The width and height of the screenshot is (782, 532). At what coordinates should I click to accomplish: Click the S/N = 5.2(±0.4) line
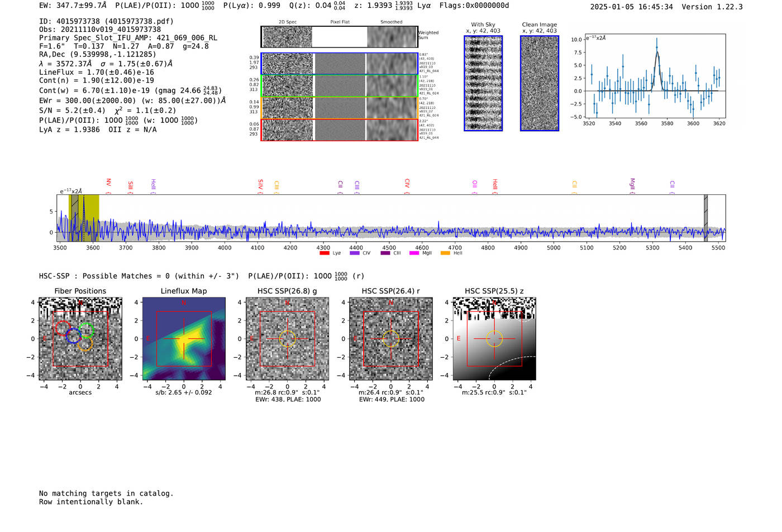tap(108, 111)
